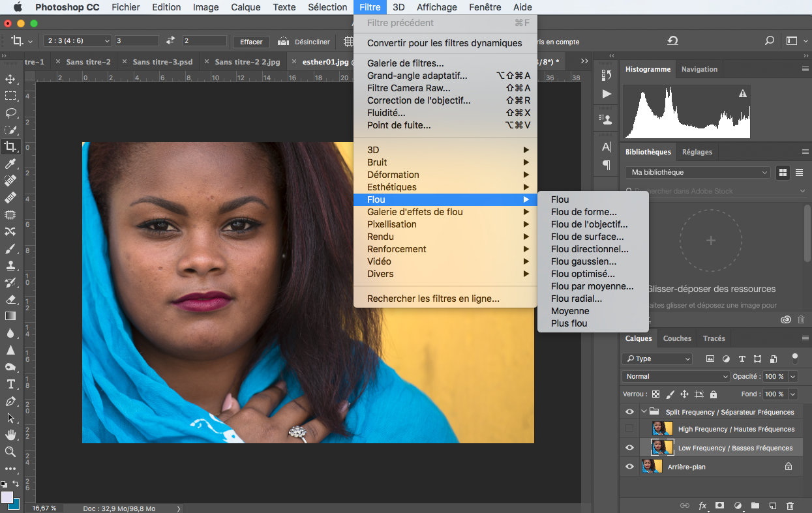The height and width of the screenshot is (513, 812).
Task: Switch to the Couches tab
Action: pos(676,338)
